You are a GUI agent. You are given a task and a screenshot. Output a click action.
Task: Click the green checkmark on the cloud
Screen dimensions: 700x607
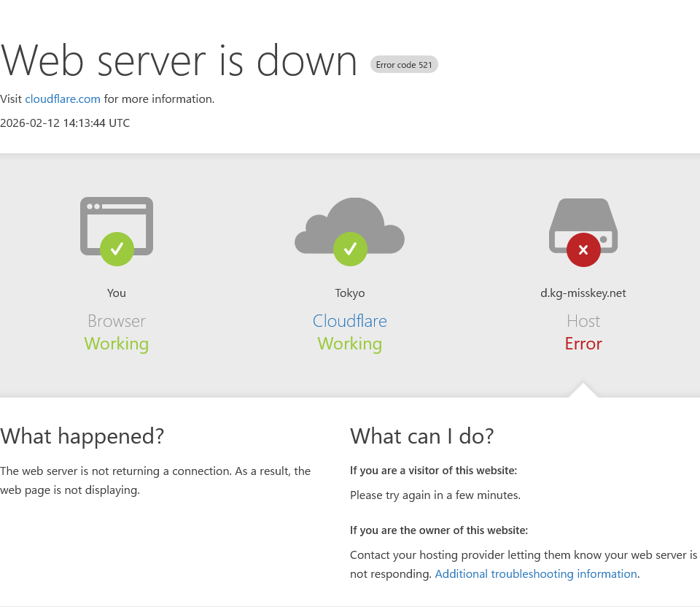pos(350,250)
